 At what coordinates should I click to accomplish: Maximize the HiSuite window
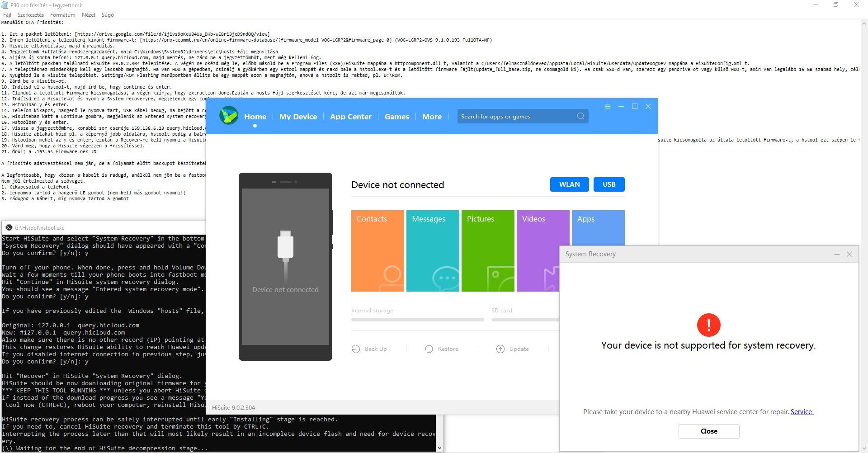pyautogui.click(x=635, y=107)
